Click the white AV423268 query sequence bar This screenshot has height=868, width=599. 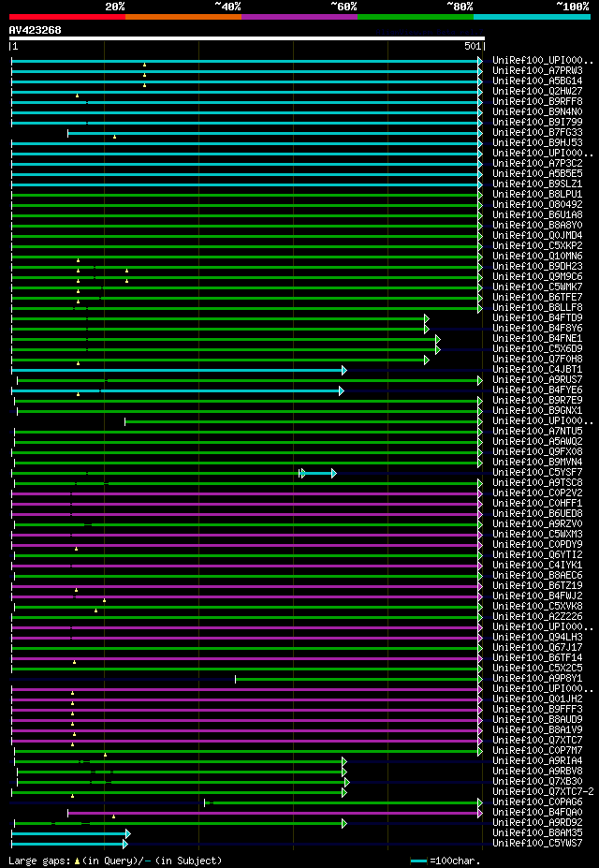click(x=247, y=38)
